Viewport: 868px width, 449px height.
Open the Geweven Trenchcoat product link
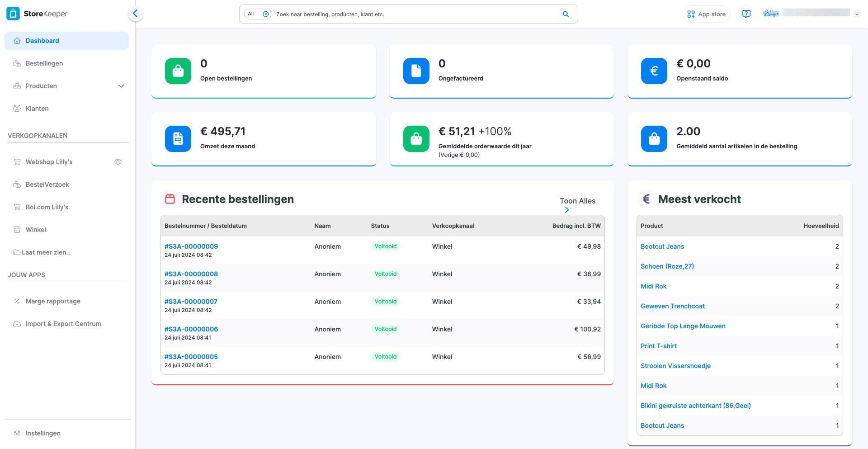pos(672,306)
